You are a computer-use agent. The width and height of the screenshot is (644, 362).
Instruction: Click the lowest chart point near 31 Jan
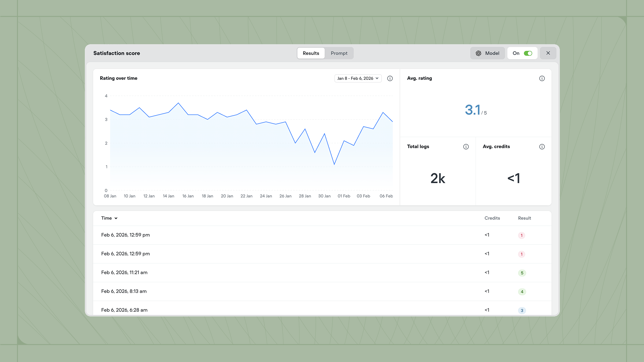334,164
